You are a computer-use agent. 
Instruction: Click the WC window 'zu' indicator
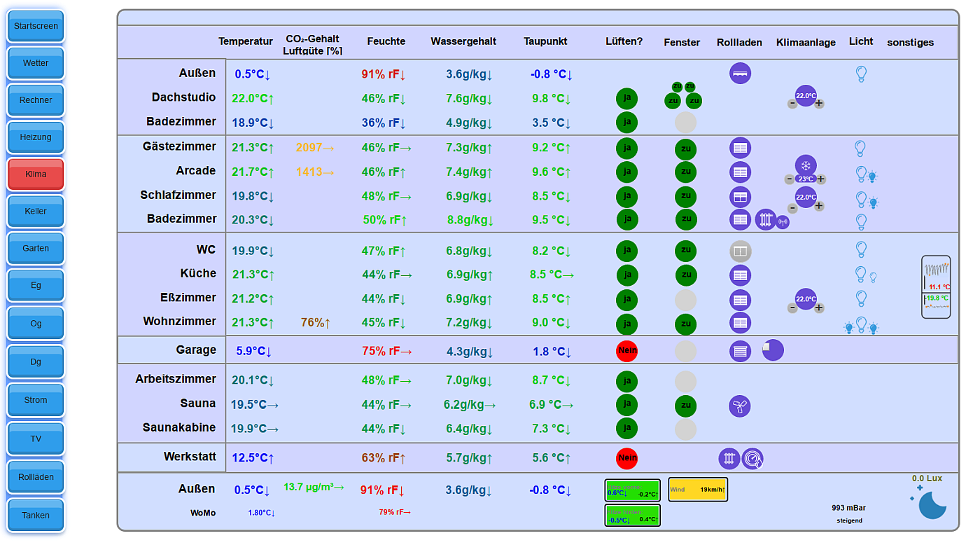(685, 251)
